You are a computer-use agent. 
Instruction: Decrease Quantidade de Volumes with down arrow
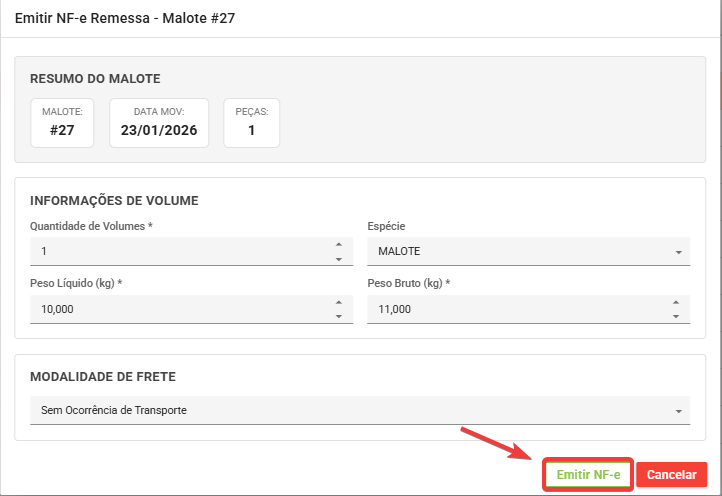tap(338, 258)
